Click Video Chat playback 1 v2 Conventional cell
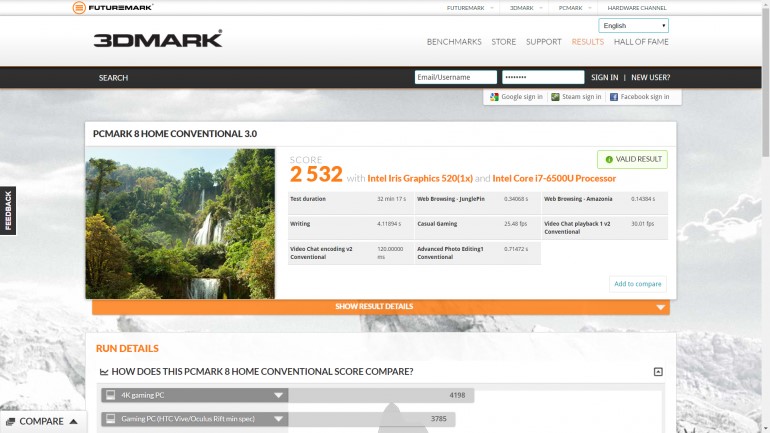This screenshot has width=770, height=433. (x=605, y=228)
